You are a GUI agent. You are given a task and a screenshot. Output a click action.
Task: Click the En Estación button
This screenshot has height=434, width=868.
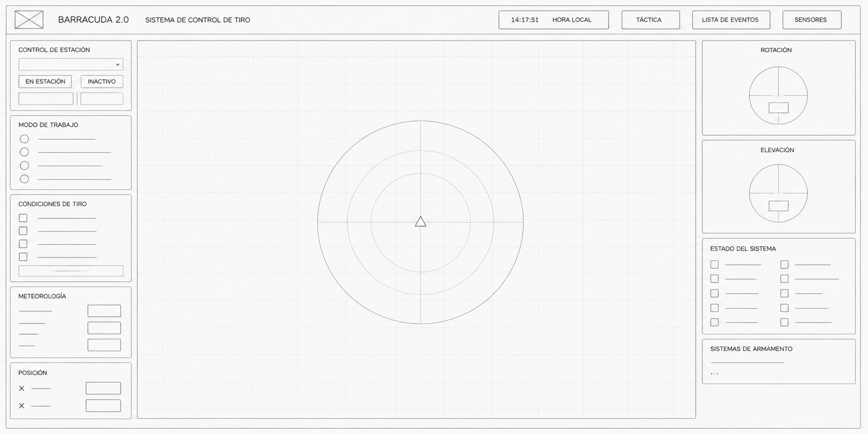point(45,82)
